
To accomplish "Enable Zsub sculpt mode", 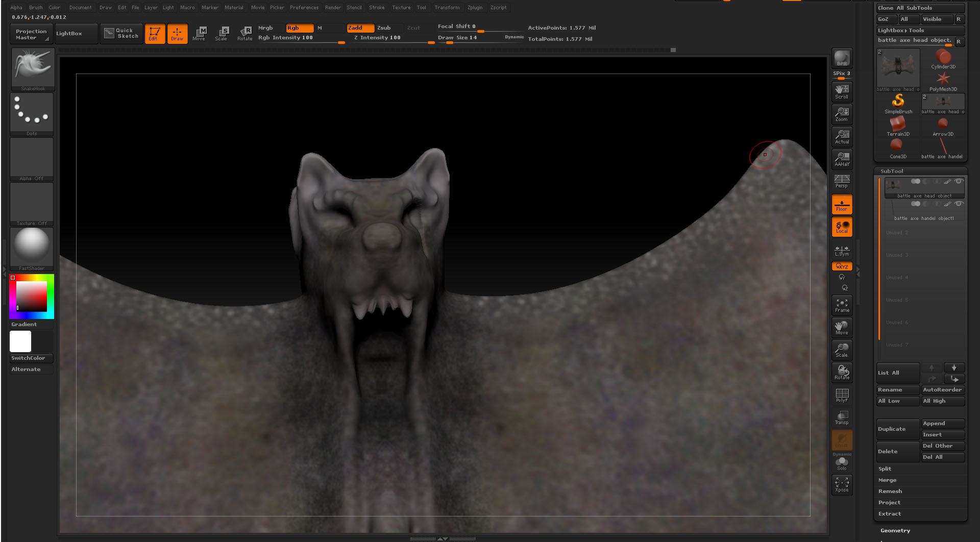I will tap(389, 28).
